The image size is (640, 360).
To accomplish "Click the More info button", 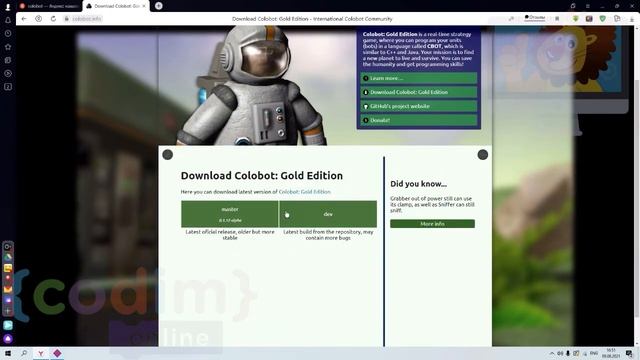I will click(x=432, y=224).
